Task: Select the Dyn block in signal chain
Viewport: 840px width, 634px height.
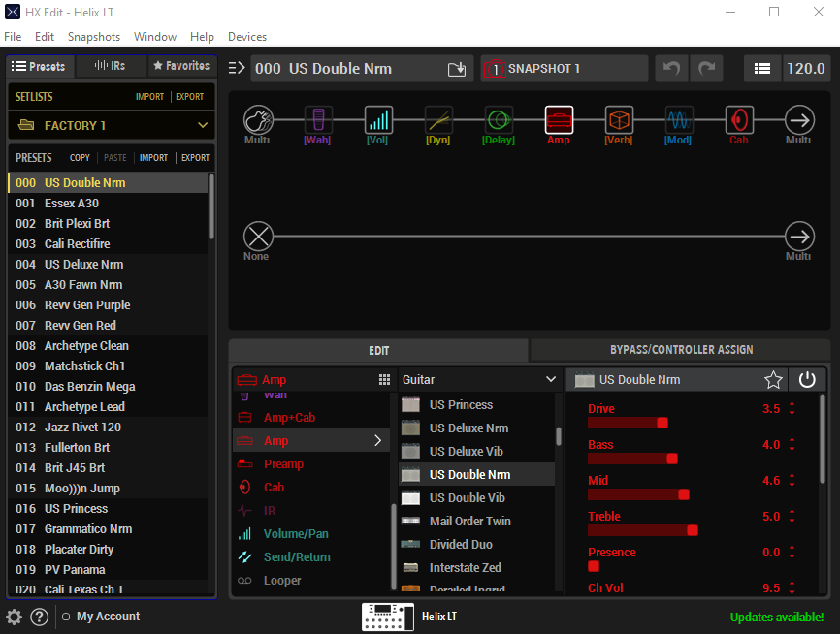Action: 438,119
